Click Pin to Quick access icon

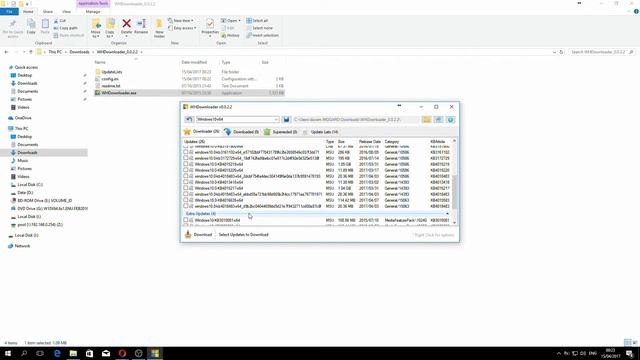click(x=13, y=28)
